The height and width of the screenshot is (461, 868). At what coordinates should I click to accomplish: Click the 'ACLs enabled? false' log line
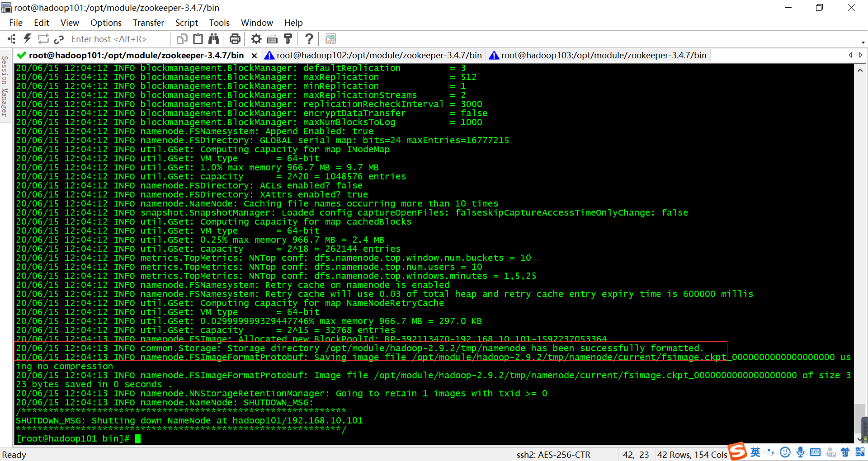189,185
